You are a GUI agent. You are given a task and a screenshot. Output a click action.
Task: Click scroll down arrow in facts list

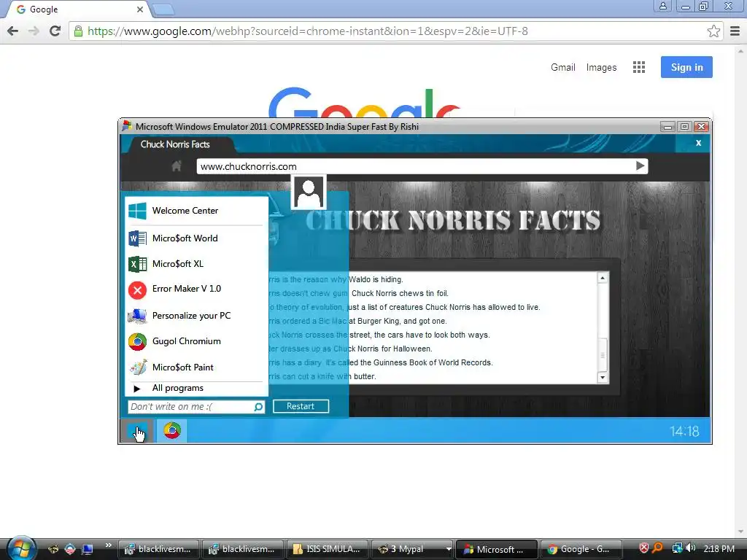pyautogui.click(x=603, y=377)
